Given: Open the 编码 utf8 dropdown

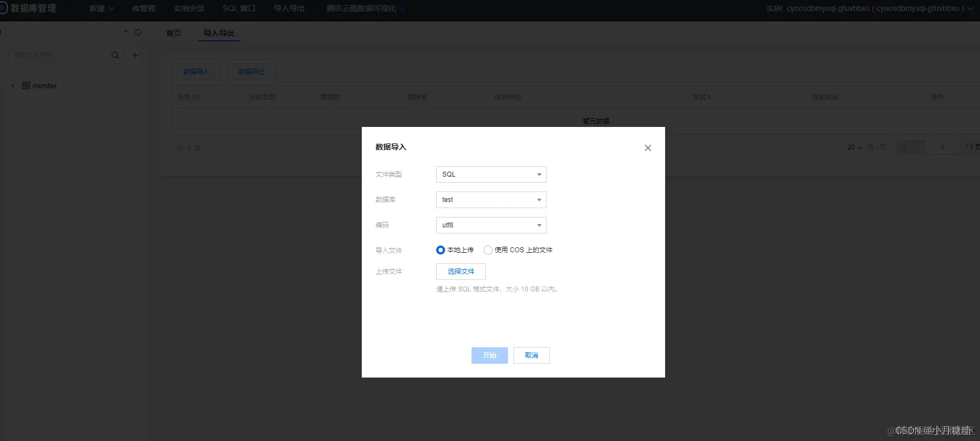Looking at the screenshot, I should (491, 225).
